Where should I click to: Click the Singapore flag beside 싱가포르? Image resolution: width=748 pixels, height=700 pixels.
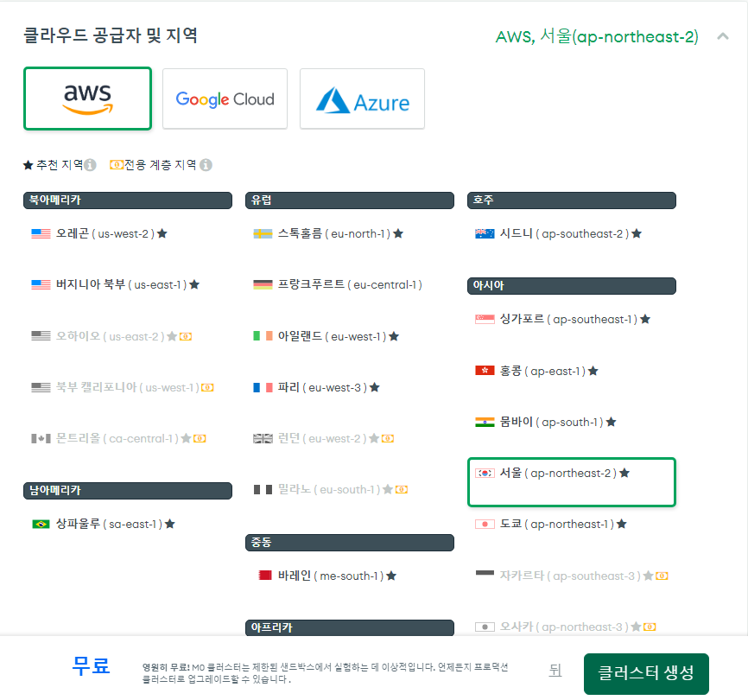485,319
